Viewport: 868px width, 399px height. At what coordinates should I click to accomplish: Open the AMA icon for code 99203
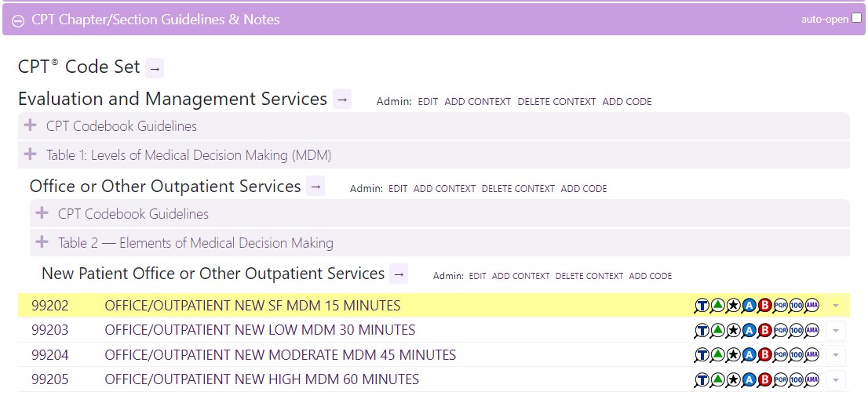811,330
